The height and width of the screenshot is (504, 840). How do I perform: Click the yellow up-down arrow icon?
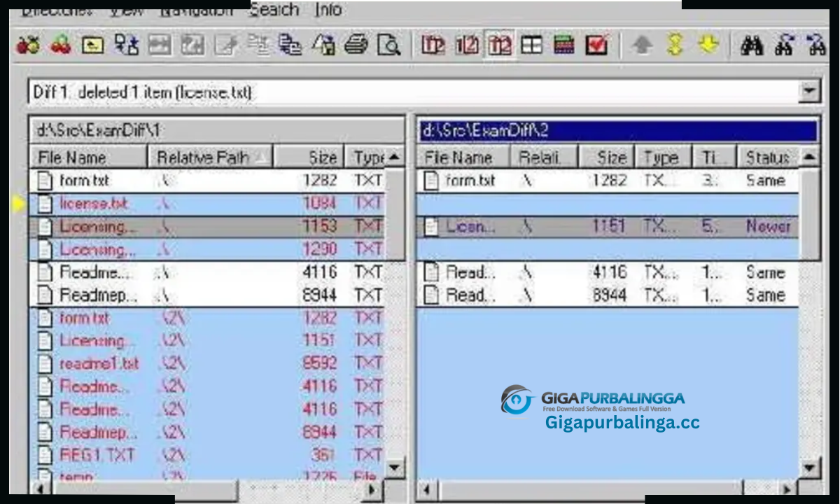[x=675, y=45]
